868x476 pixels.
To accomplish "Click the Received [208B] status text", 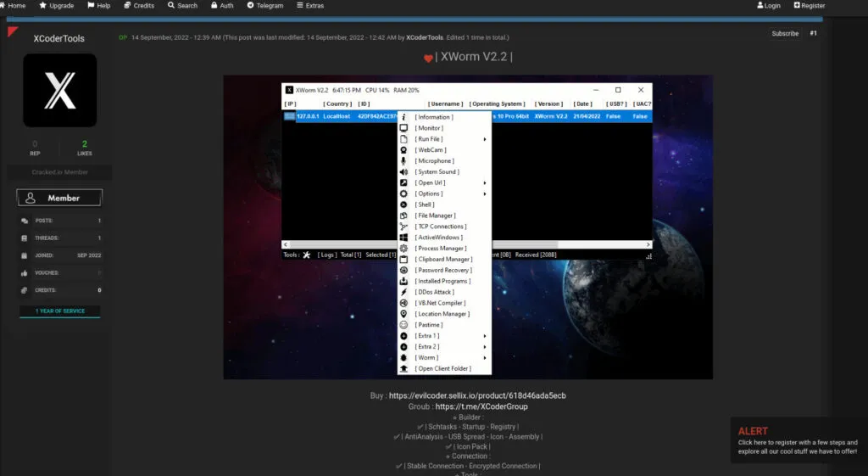I will 536,255.
